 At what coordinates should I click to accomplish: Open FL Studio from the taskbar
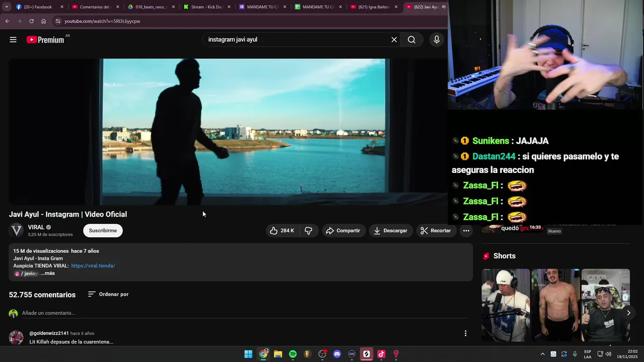point(307,354)
